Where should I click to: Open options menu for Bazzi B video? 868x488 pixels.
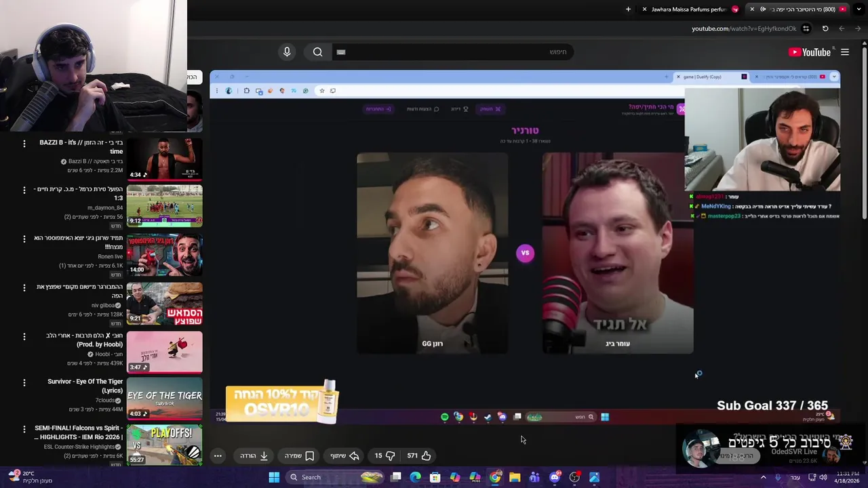[x=24, y=144]
